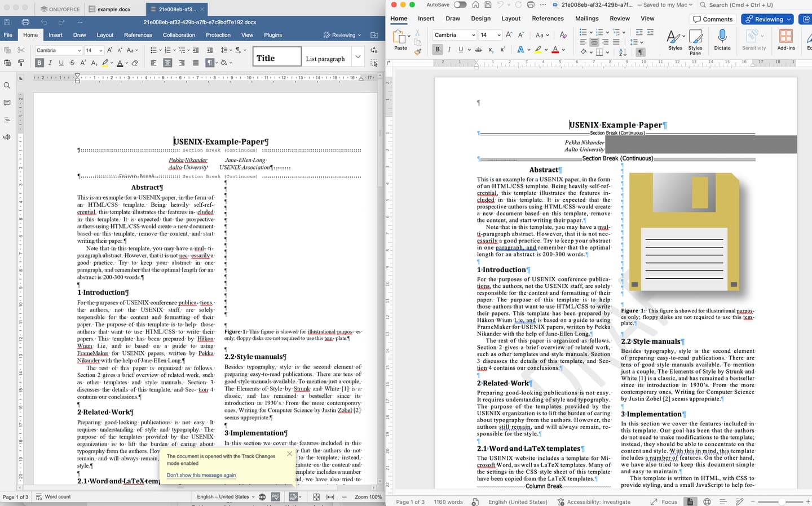This screenshot has height=506, width=812.
Task: Toggle the AutoSave switch in Word
Action: coord(460,5)
